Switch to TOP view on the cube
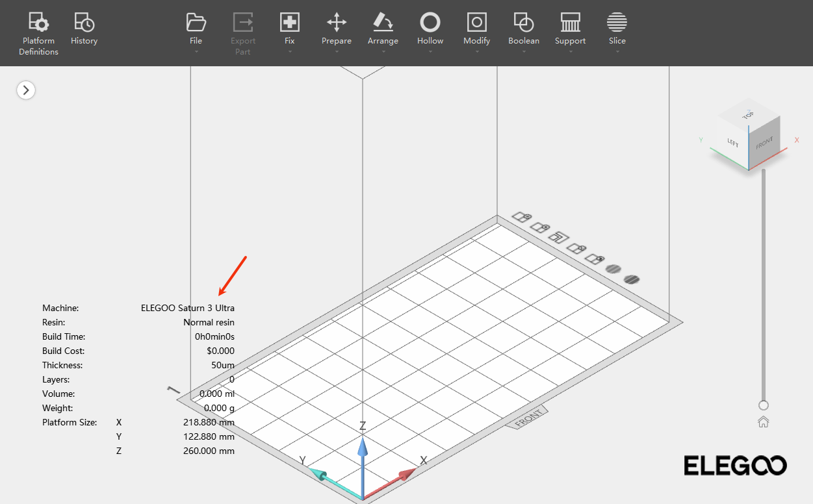 point(748,114)
